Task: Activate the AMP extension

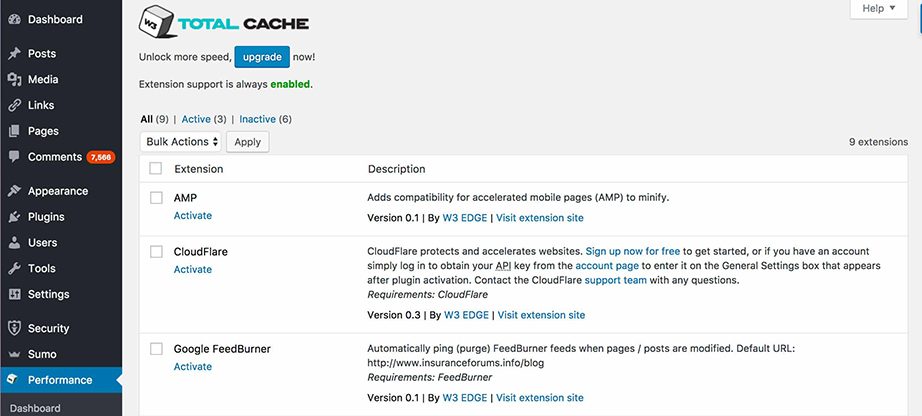Action: tap(193, 216)
